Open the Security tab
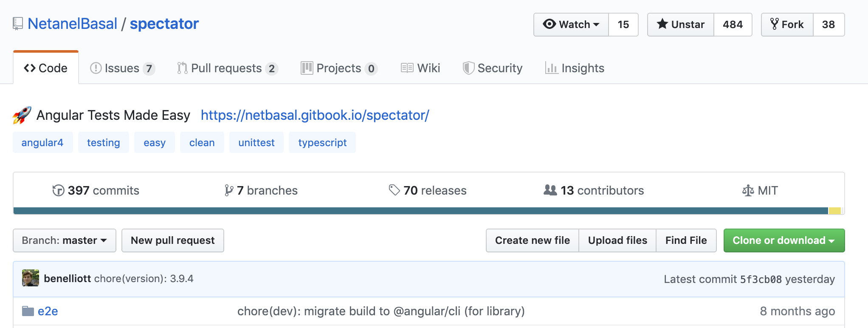The image size is (868, 328). tap(493, 68)
